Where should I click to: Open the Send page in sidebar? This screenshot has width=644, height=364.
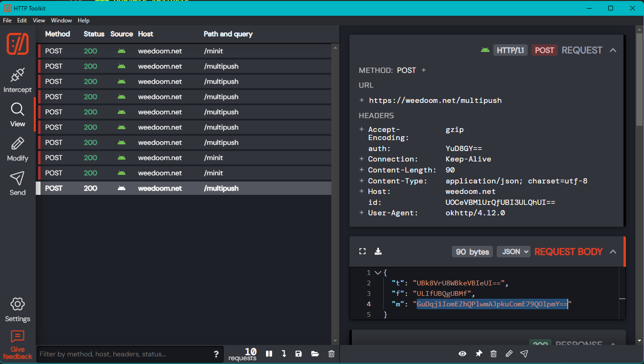point(18,183)
